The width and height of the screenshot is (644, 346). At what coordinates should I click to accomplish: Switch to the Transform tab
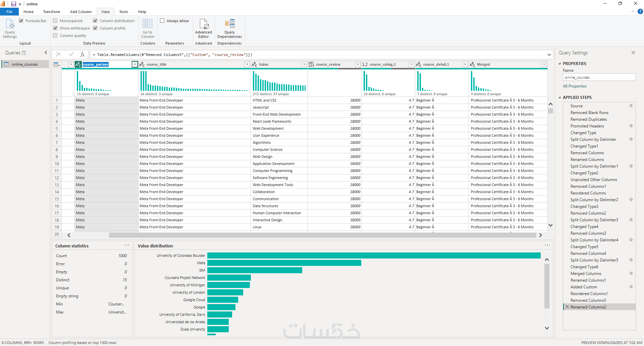point(51,12)
